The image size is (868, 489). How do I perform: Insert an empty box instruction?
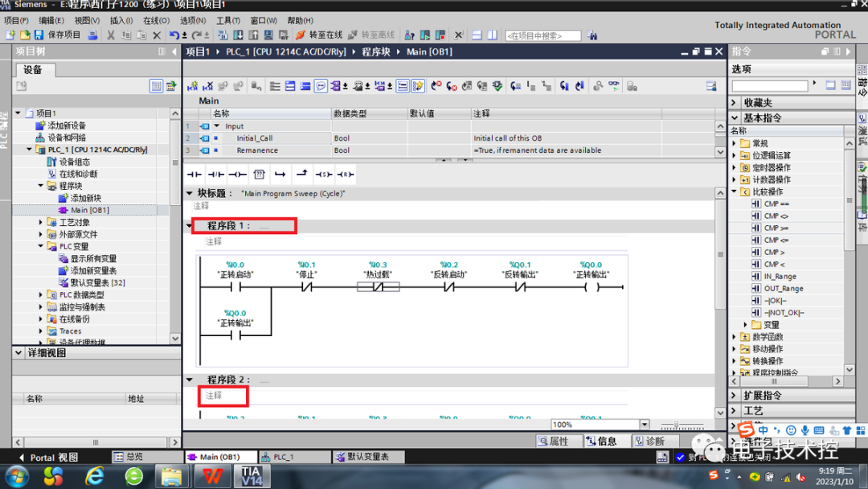pos(260,174)
